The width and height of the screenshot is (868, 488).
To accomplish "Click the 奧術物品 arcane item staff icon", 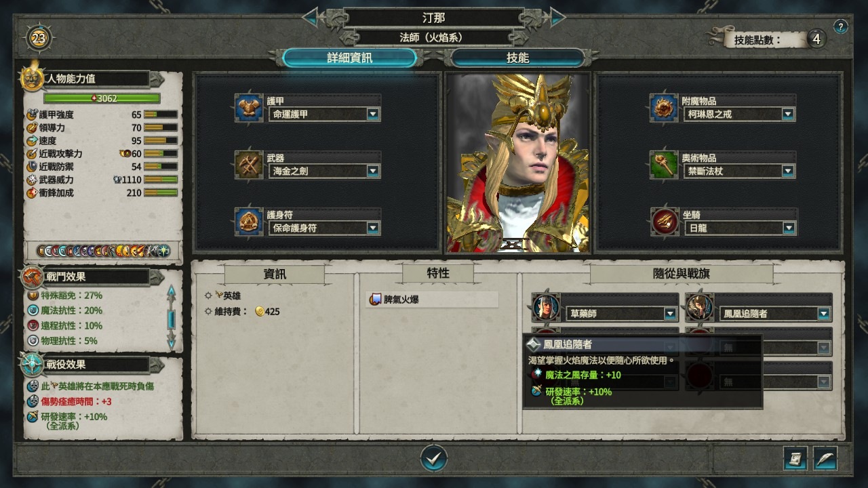I will pos(664,165).
